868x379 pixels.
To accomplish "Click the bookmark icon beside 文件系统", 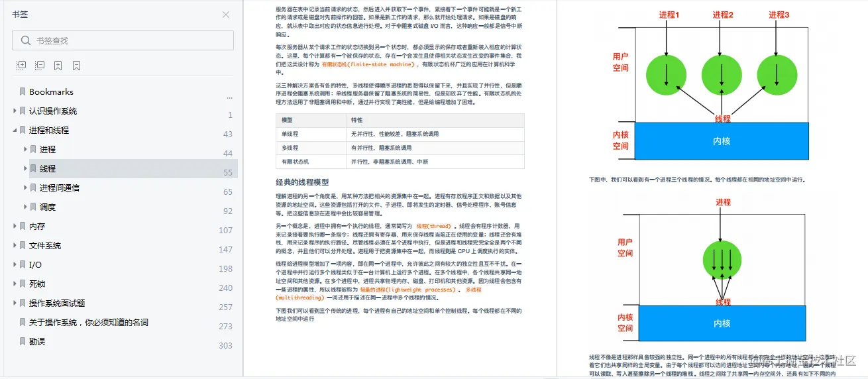I will [x=23, y=245].
